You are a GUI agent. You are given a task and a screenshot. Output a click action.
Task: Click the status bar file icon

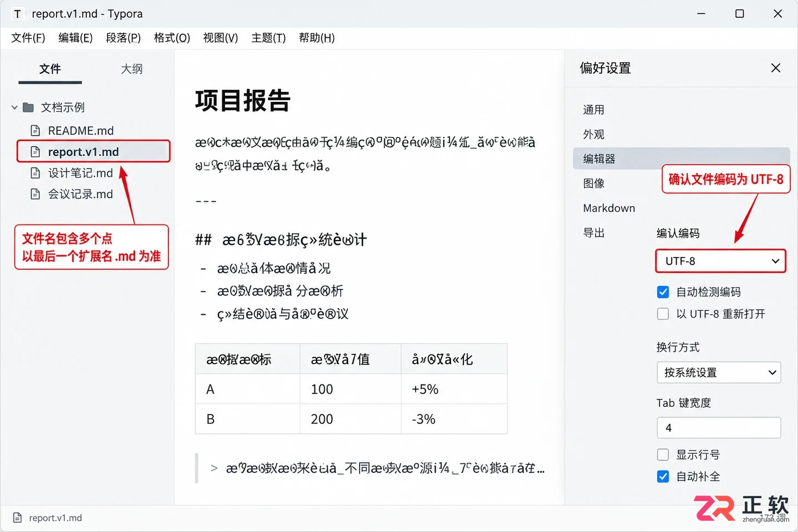(x=18, y=518)
